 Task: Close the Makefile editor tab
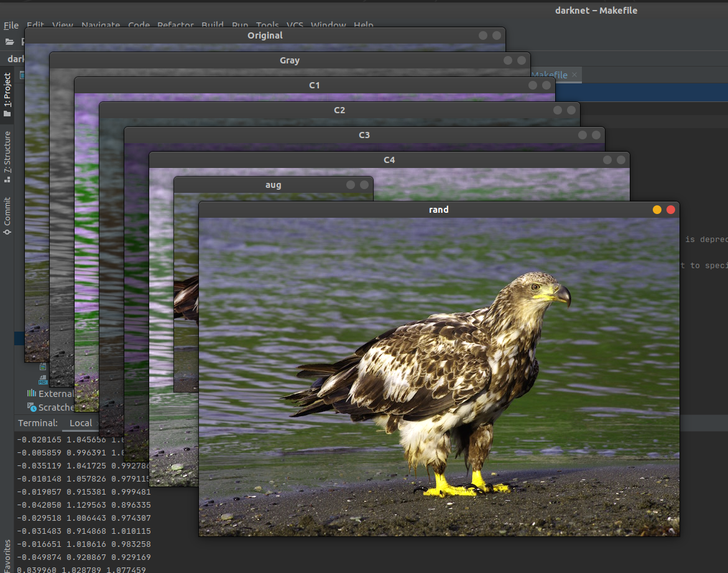(x=574, y=75)
